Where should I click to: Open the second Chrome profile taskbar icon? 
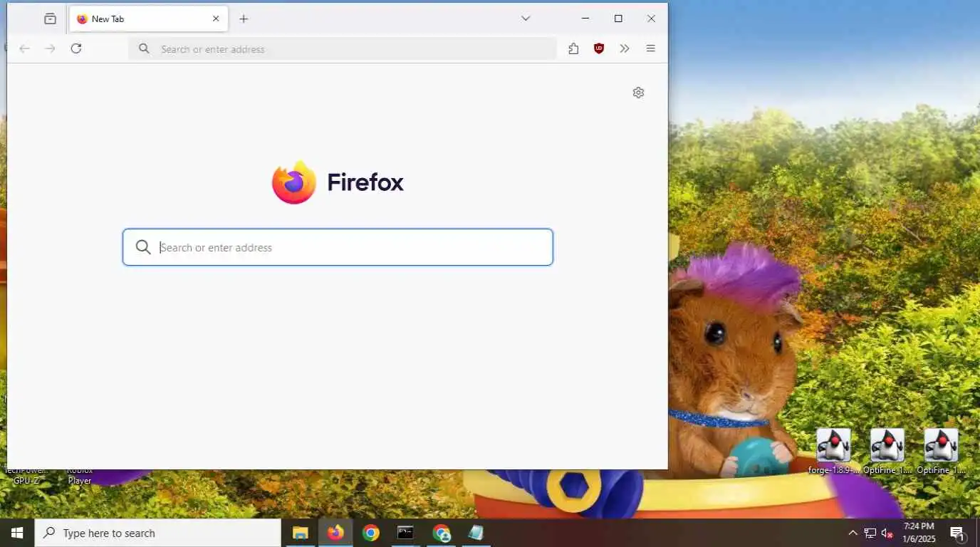coord(441,533)
